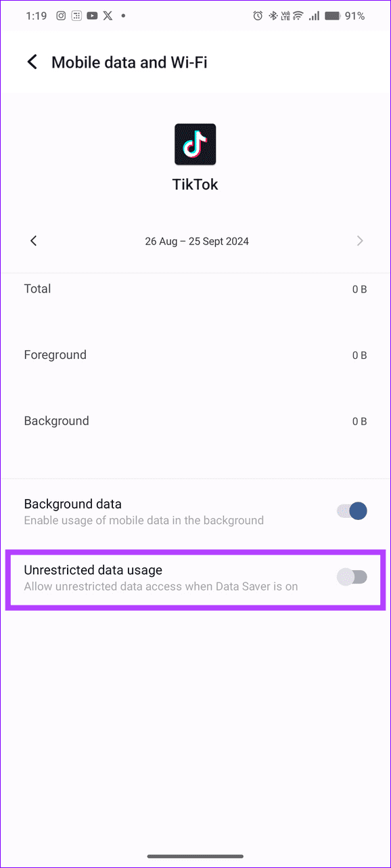
Task: Disable Background data
Action: (351, 511)
